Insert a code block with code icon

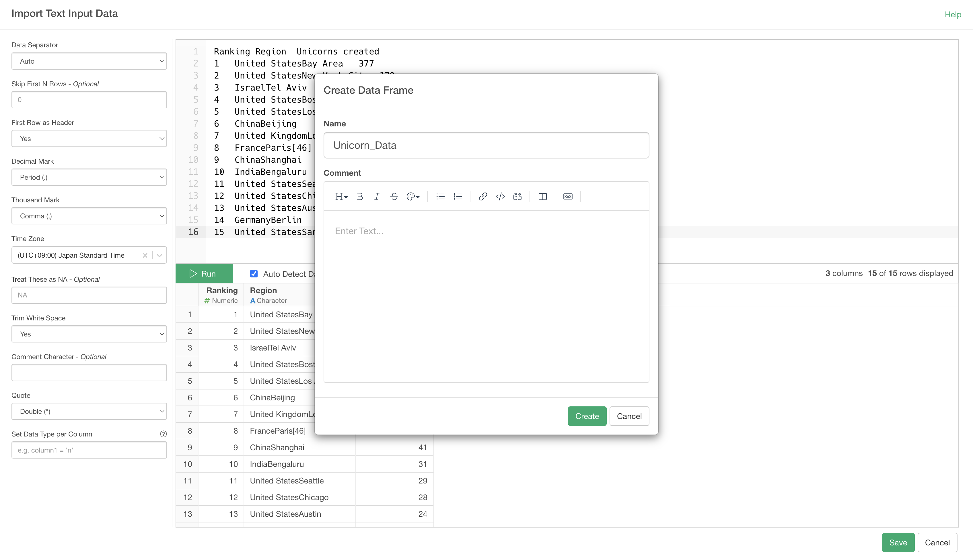[x=500, y=197]
